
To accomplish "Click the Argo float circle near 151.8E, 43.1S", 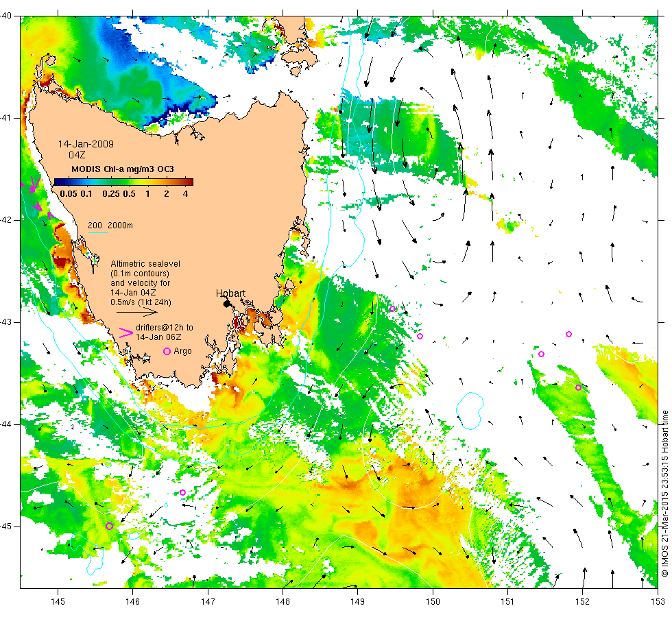I will (x=568, y=335).
